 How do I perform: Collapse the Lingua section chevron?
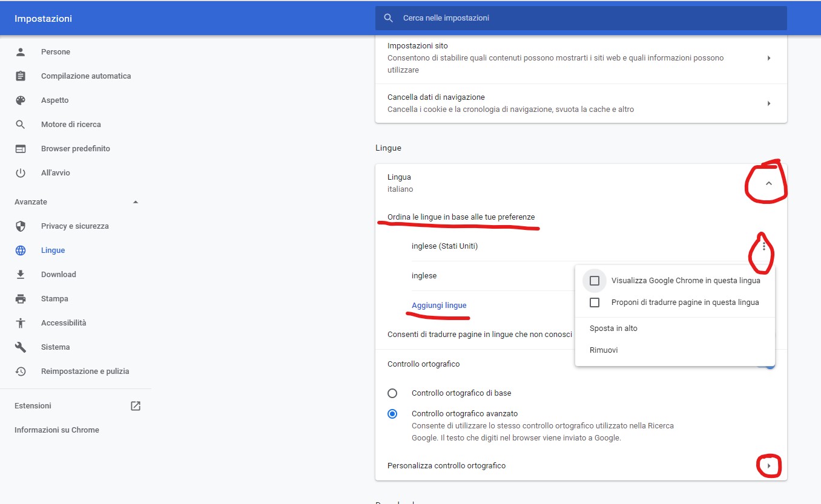point(769,183)
